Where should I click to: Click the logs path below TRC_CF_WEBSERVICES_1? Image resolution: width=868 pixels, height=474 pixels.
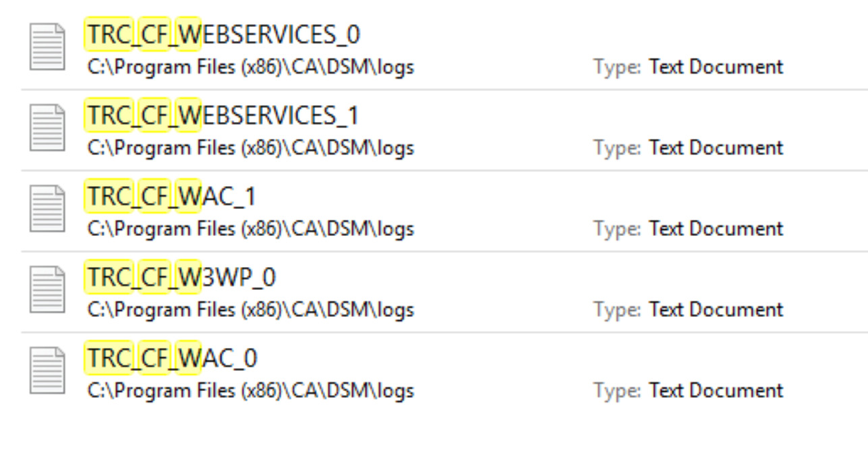point(250,148)
